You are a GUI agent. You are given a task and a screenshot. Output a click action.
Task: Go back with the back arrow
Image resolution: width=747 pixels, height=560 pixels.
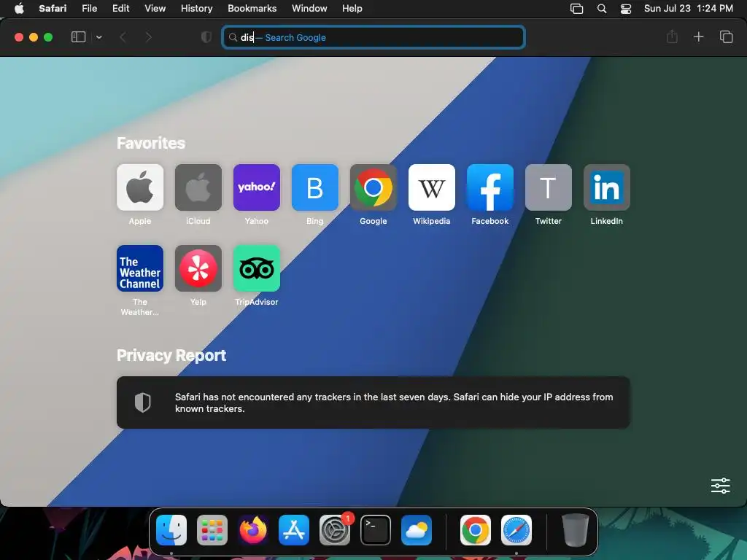click(x=123, y=37)
